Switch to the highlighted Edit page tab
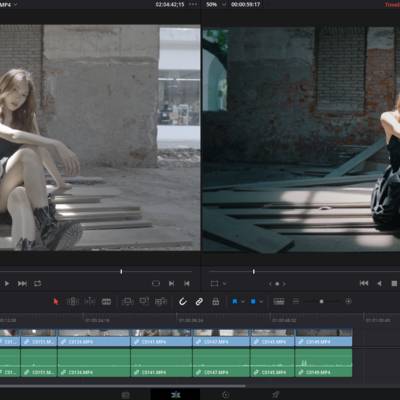Viewport: 400px width, 400px height. 175,395
